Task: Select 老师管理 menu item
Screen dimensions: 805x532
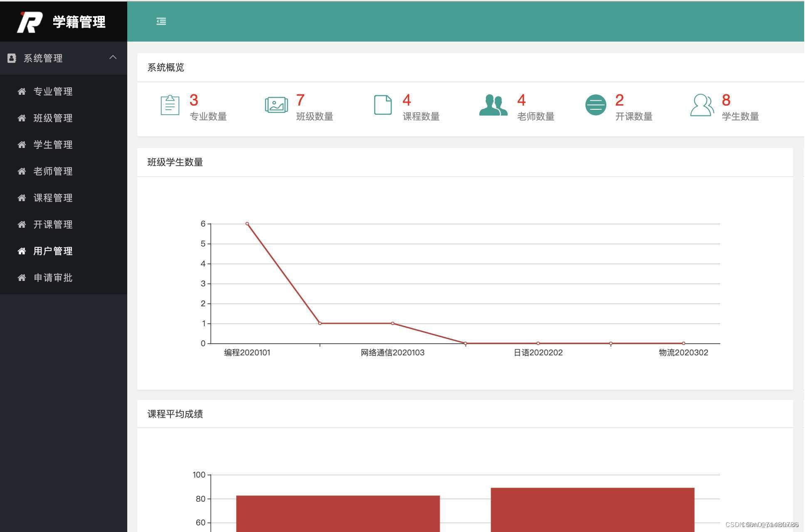Action: click(53, 171)
